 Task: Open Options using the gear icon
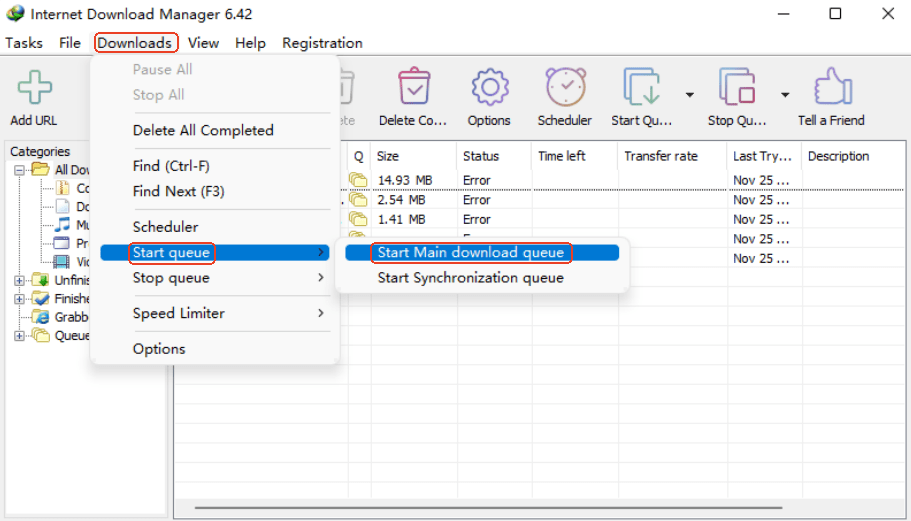489,88
